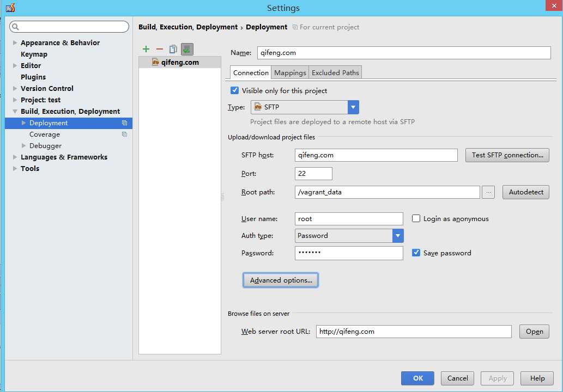Close the Settings dialog window

(x=554, y=5)
